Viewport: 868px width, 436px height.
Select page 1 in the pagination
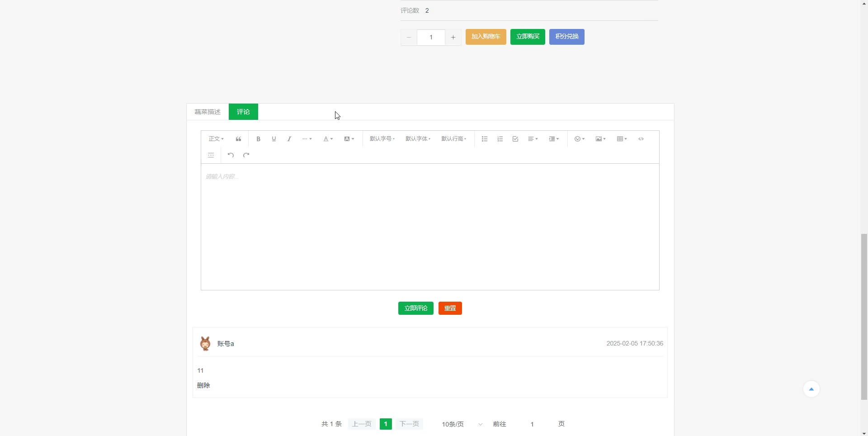(x=386, y=424)
